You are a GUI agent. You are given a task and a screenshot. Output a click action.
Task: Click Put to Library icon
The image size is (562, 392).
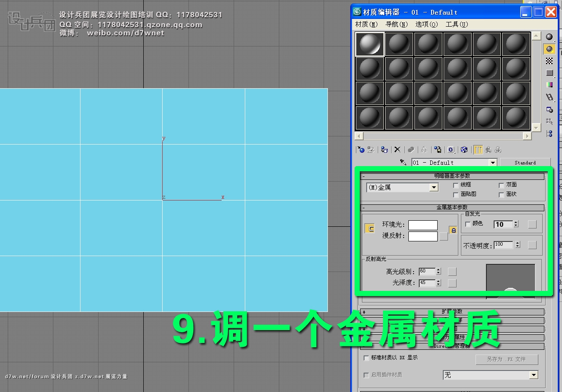438,150
